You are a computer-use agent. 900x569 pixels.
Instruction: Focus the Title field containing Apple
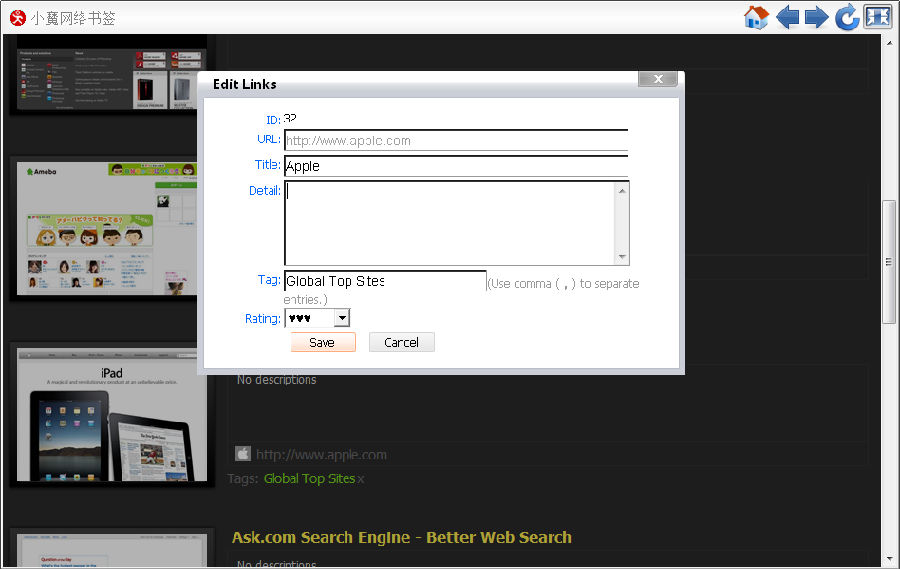tap(455, 166)
